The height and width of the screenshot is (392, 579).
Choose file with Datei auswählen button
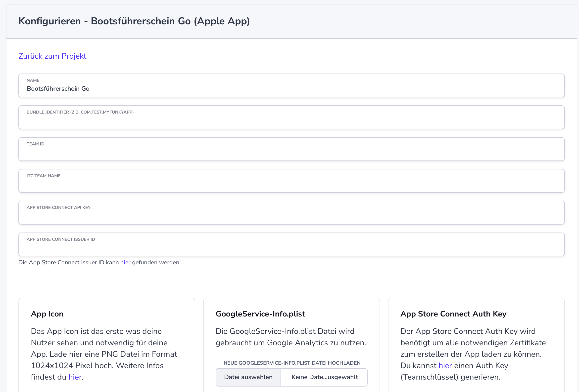click(248, 377)
